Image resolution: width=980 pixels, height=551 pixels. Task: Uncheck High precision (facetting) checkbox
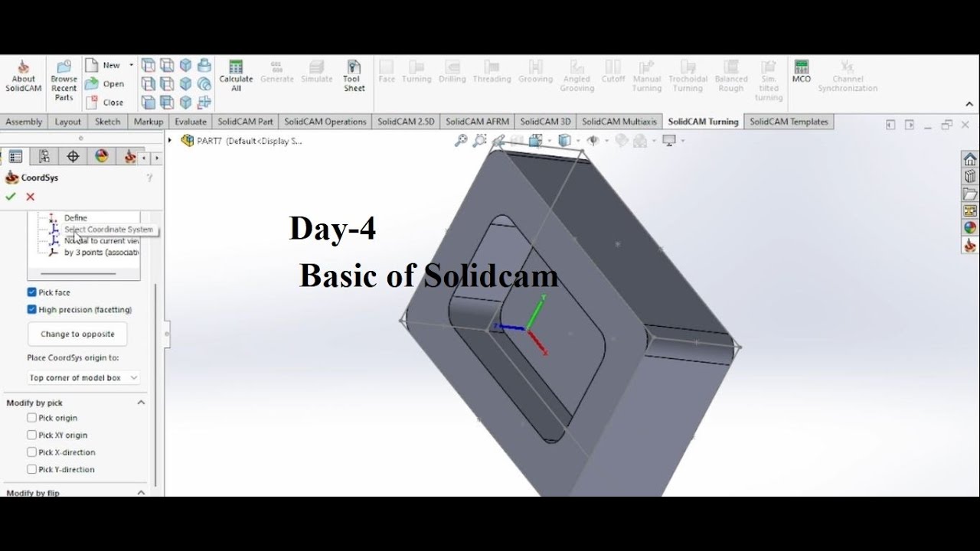coord(32,310)
